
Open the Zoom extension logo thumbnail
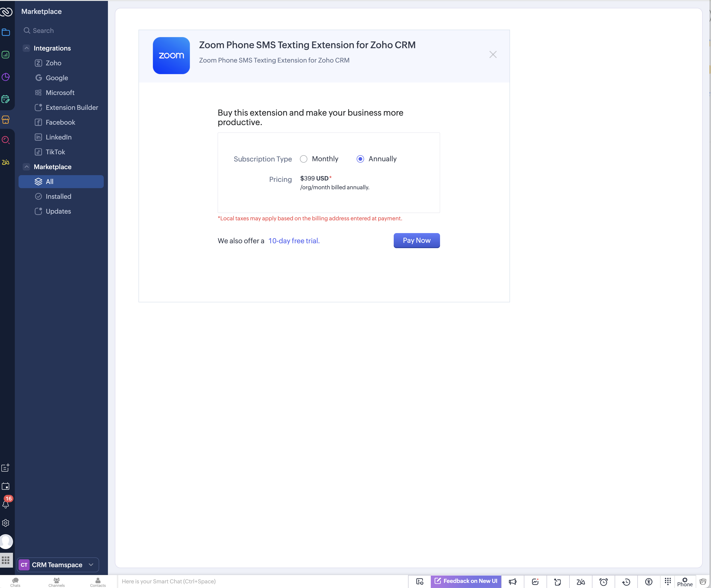tap(171, 56)
